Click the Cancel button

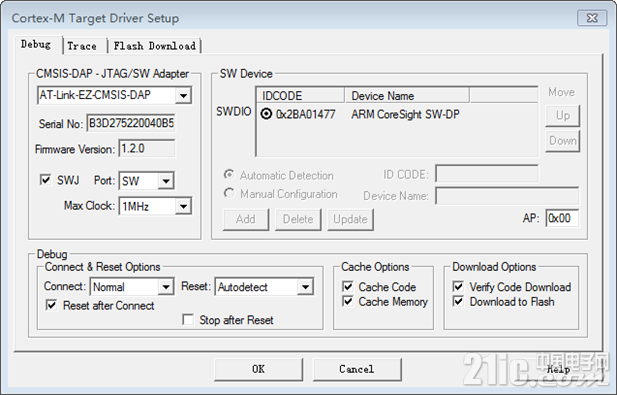point(357,369)
